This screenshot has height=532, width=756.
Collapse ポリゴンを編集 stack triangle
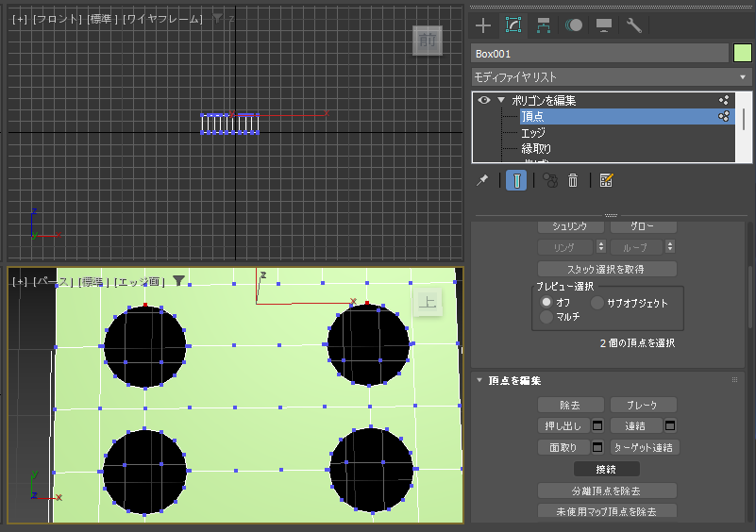tap(501, 100)
